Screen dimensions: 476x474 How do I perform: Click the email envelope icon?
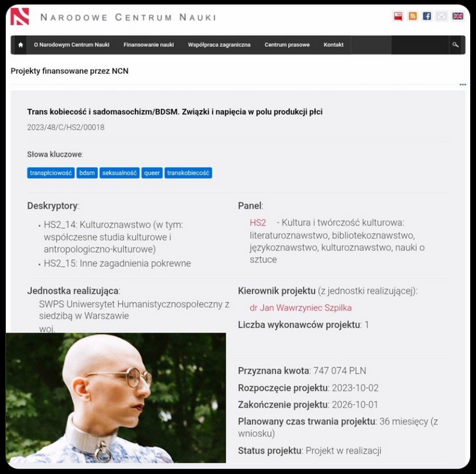(441, 16)
